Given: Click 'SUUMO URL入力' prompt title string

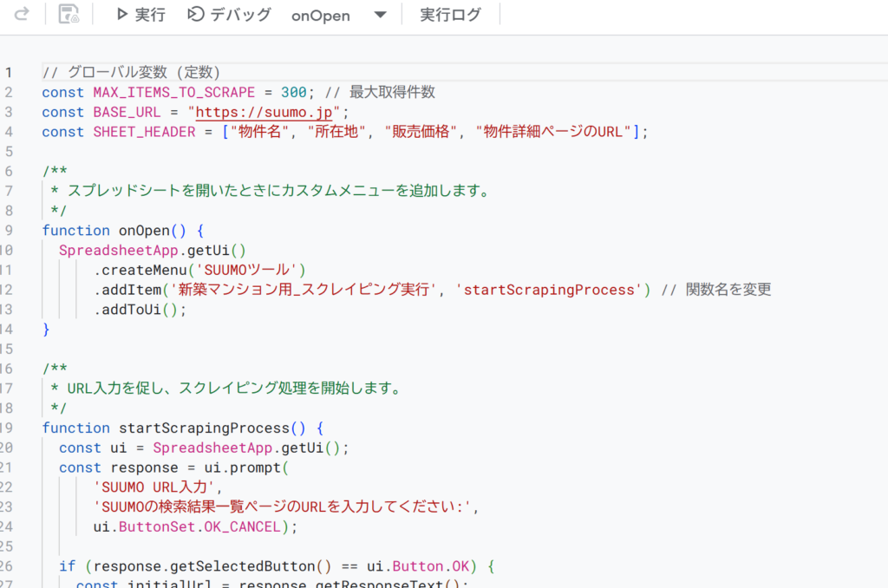Looking at the screenshot, I should tap(154, 487).
